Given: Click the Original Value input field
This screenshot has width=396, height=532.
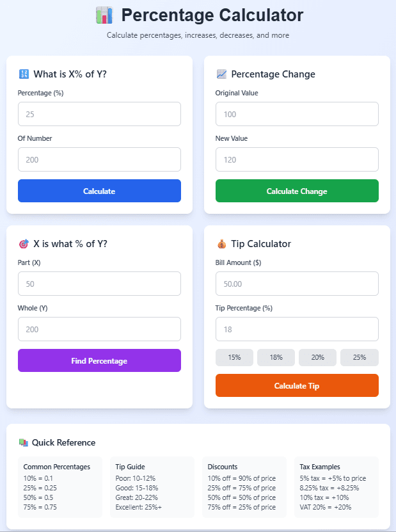Looking at the screenshot, I should tap(296, 114).
